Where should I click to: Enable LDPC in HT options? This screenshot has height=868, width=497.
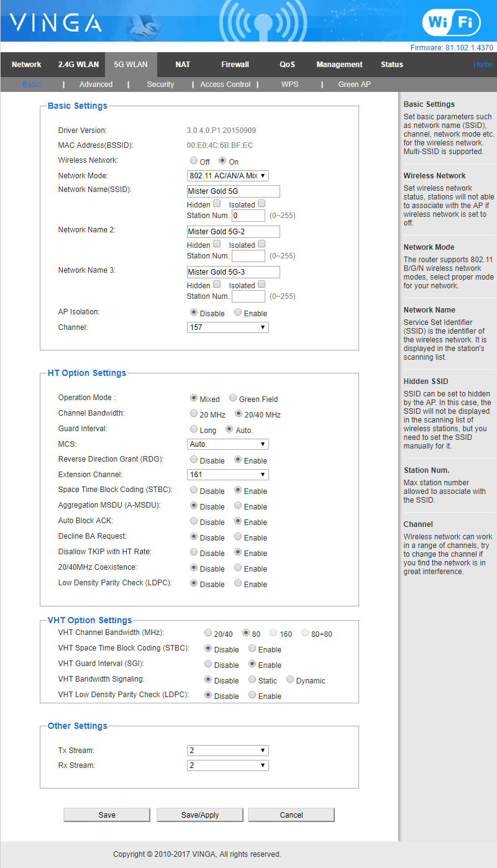[238, 583]
